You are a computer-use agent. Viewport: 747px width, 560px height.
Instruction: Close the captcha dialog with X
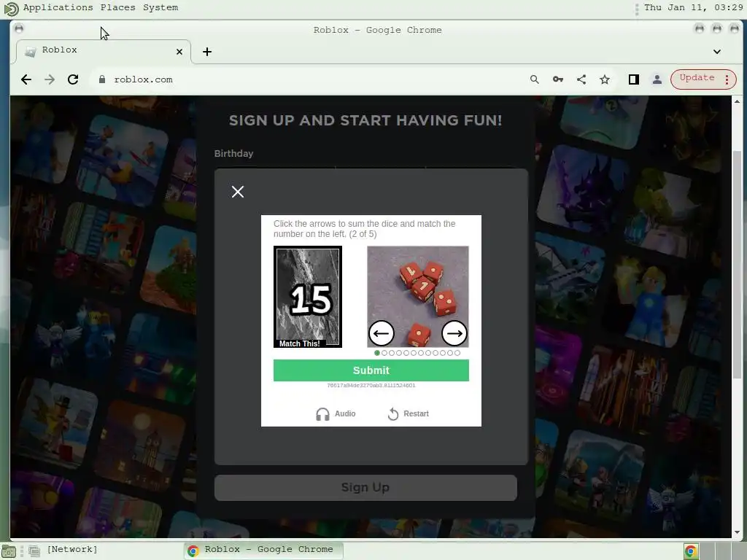tap(238, 192)
